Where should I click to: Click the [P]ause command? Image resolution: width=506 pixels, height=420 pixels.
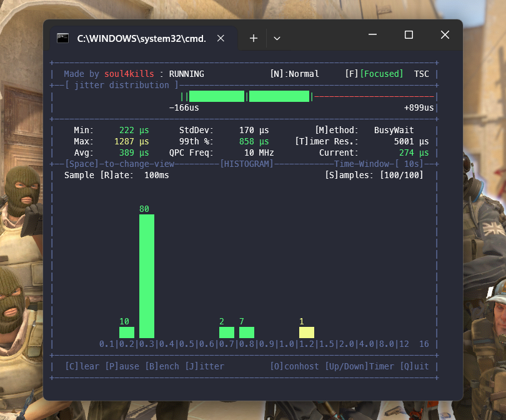122,366
